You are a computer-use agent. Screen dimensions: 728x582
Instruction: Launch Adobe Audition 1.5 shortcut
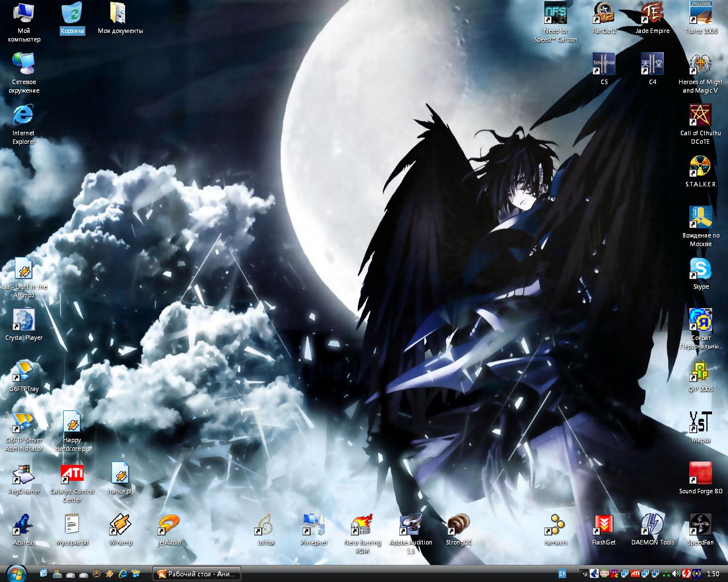pyautogui.click(x=411, y=534)
